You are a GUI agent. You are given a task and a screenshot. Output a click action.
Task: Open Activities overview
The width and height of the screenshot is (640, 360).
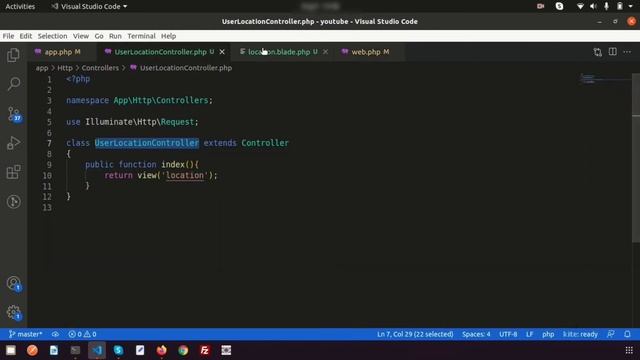(20, 7)
